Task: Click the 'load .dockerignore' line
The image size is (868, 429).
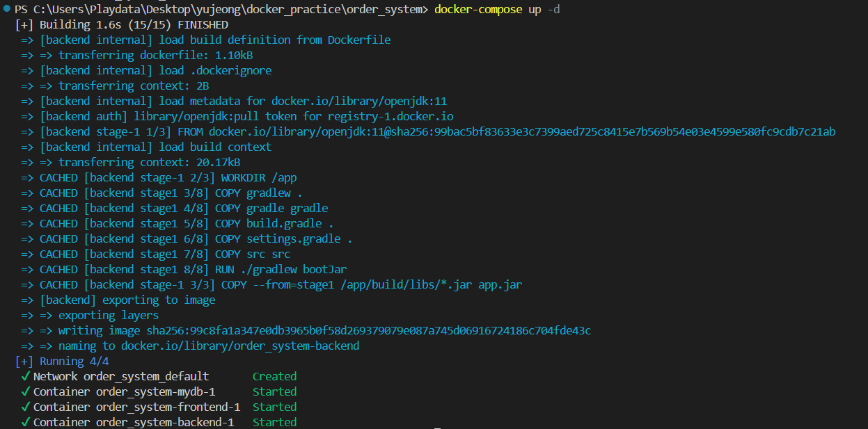Action: 146,71
